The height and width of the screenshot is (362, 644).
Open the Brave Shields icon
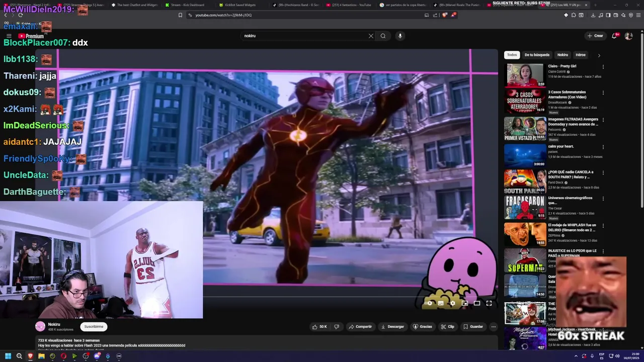click(x=445, y=15)
